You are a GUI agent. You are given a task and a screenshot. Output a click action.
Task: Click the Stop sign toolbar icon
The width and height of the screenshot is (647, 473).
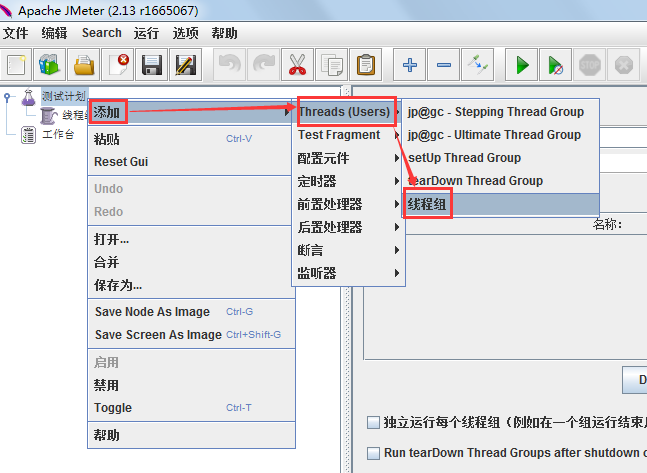point(590,65)
